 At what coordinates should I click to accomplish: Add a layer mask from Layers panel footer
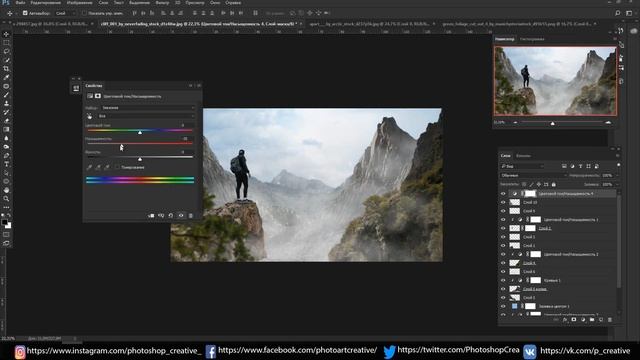tap(574, 320)
